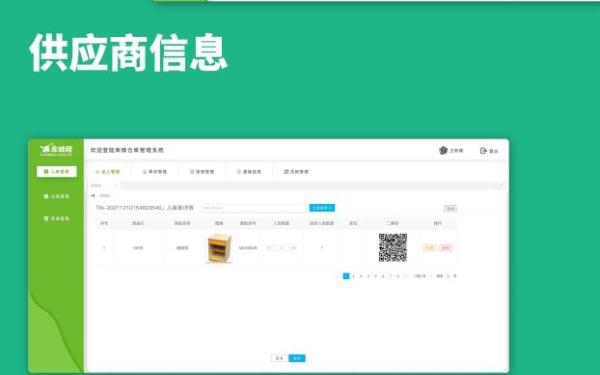Switch to the fifth top navigation tab
600x375 pixels.
pos(296,172)
